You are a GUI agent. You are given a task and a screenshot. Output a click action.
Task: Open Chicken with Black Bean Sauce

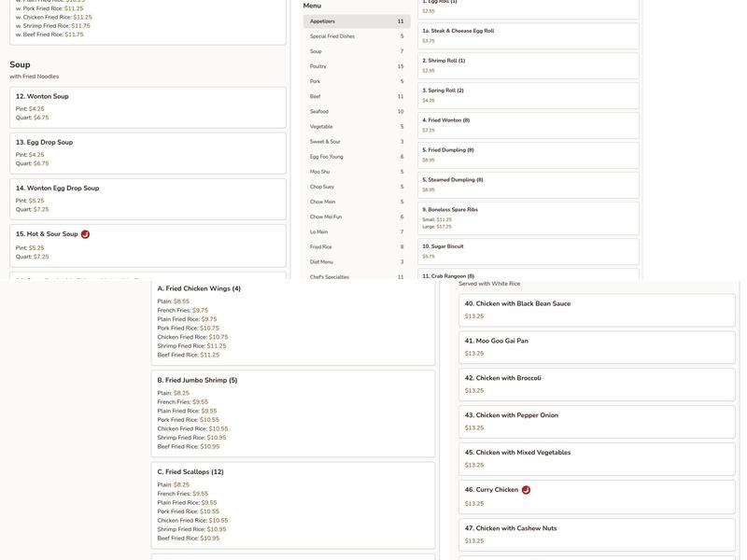[597, 310]
